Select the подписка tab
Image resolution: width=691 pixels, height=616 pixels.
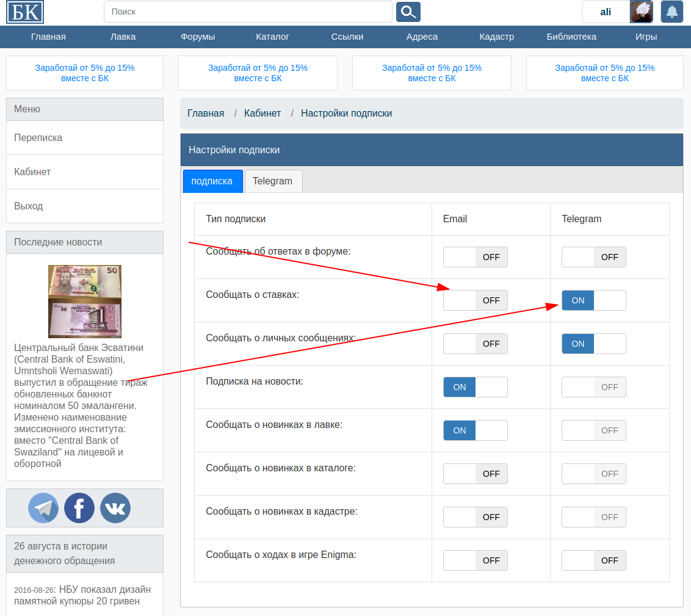212,181
